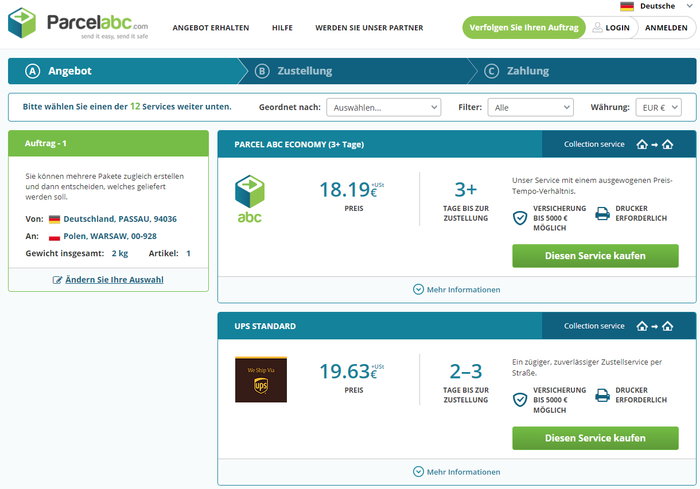Click destination house icon in UPS header
Viewport: 700px width, 489px height.
[667, 326]
